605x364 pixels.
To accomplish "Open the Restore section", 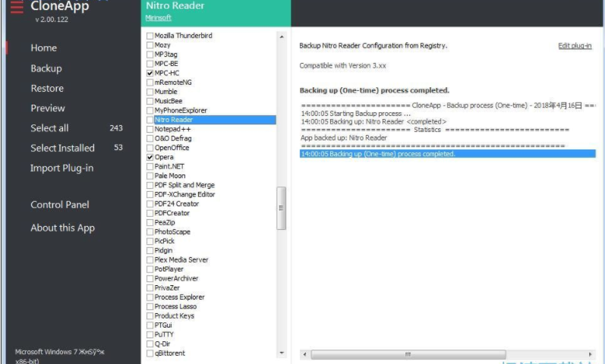I will pyautogui.click(x=47, y=88).
